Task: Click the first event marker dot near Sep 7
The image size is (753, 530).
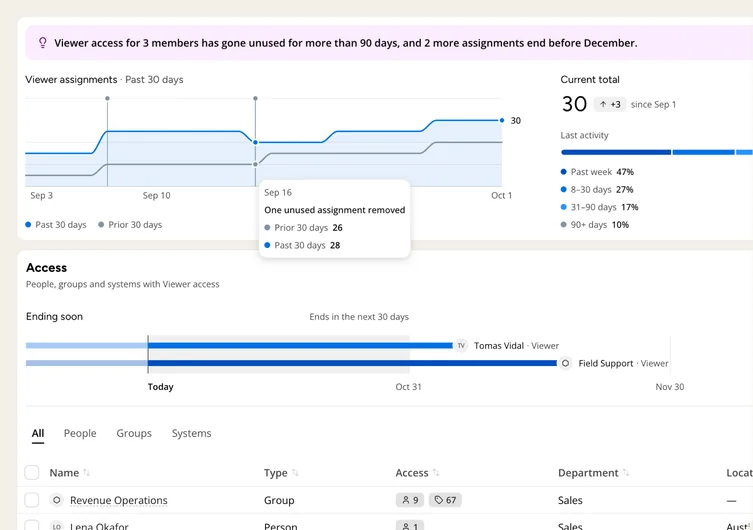Action: tap(108, 98)
